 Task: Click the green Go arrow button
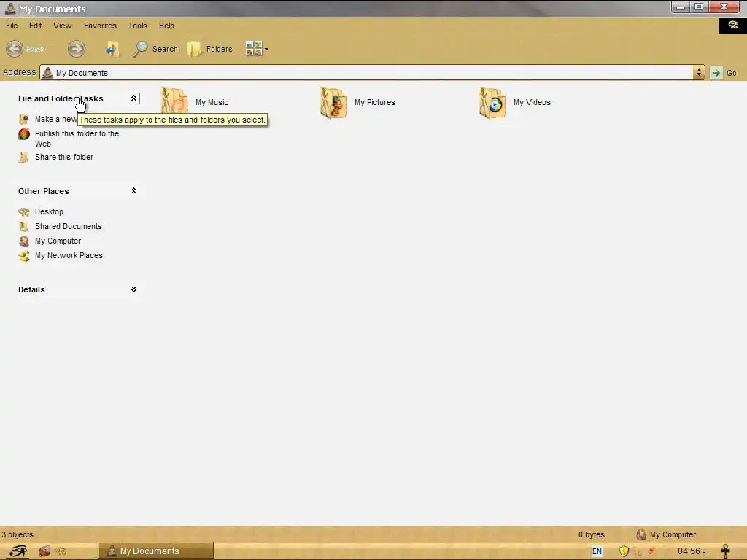(x=716, y=73)
